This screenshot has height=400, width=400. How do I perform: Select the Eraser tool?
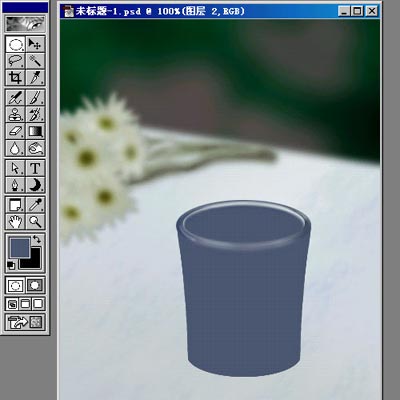pyautogui.click(x=15, y=131)
